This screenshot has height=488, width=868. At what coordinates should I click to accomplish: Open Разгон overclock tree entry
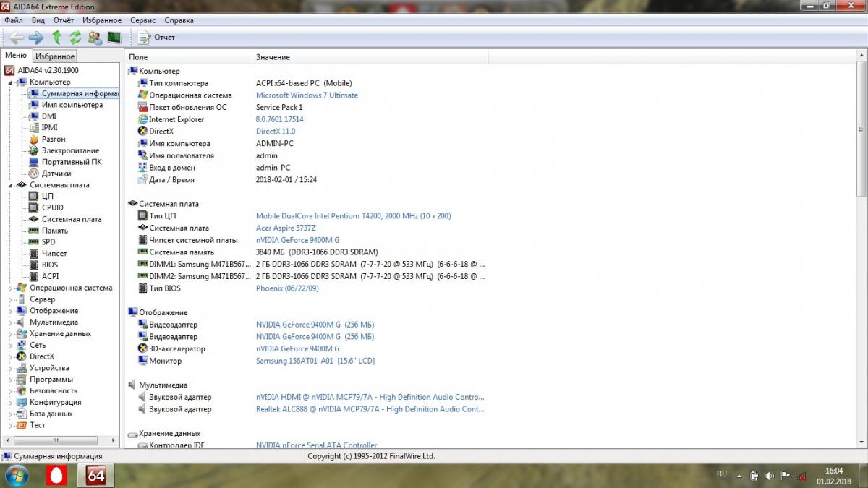point(53,139)
